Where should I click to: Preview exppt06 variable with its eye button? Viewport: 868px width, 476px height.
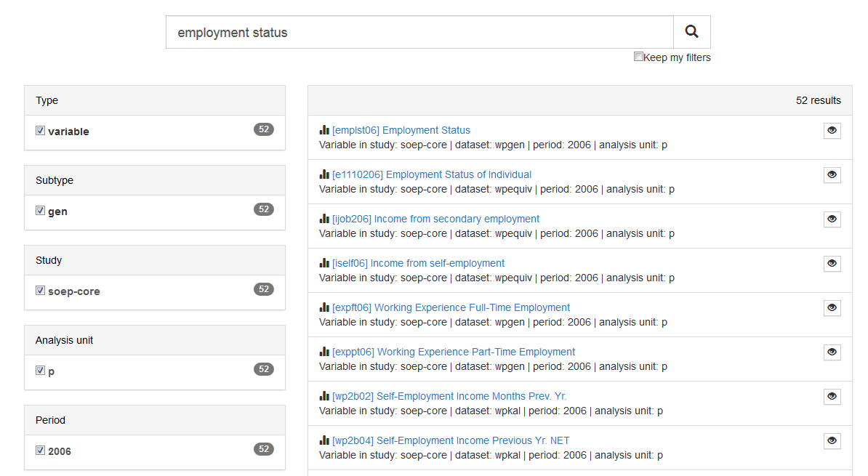(832, 352)
